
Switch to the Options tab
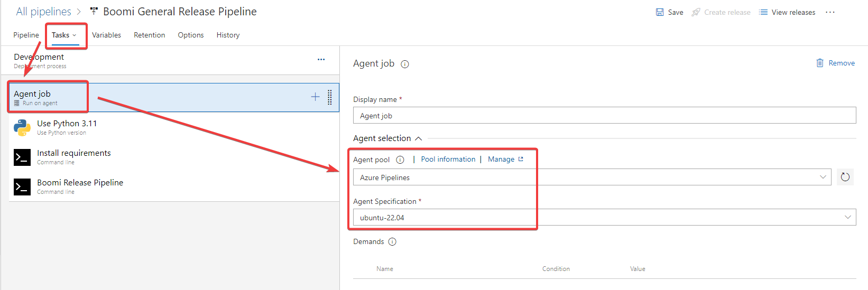(190, 35)
